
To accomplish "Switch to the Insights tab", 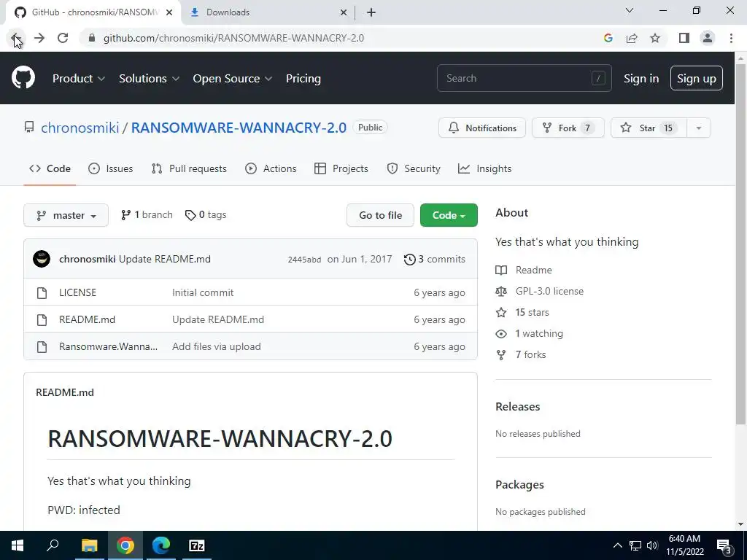I will 484,168.
